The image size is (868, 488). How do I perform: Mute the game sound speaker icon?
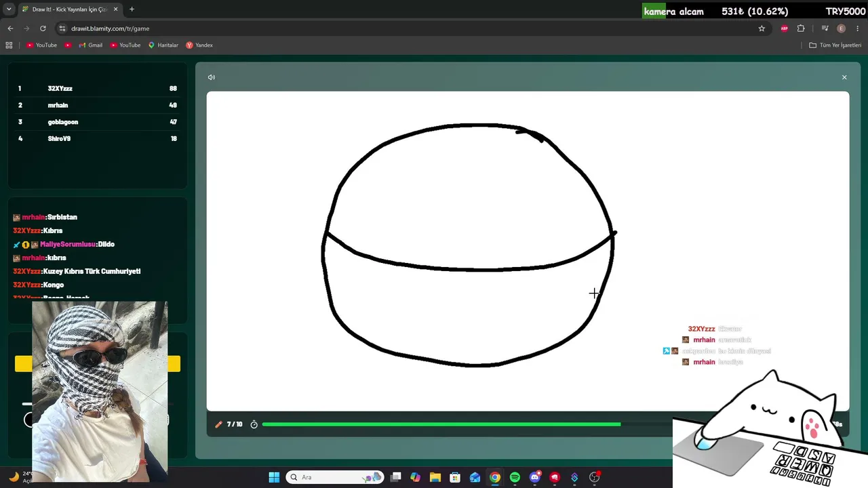coord(212,77)
